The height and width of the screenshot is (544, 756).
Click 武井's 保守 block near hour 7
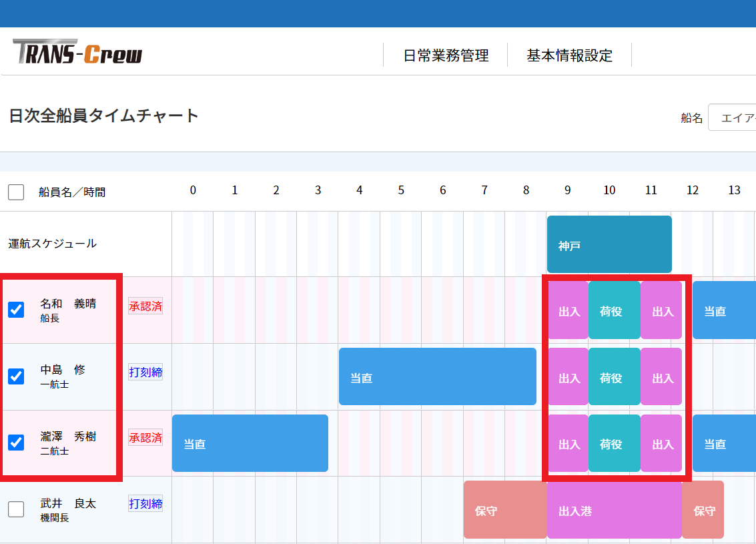[x=504, y=510]
